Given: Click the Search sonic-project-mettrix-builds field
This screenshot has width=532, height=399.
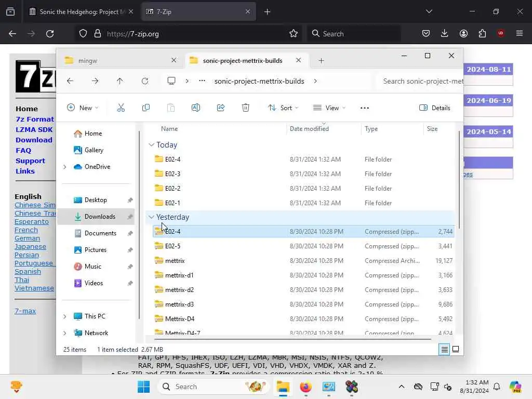Looking at the screenshot, I should 421,81.
